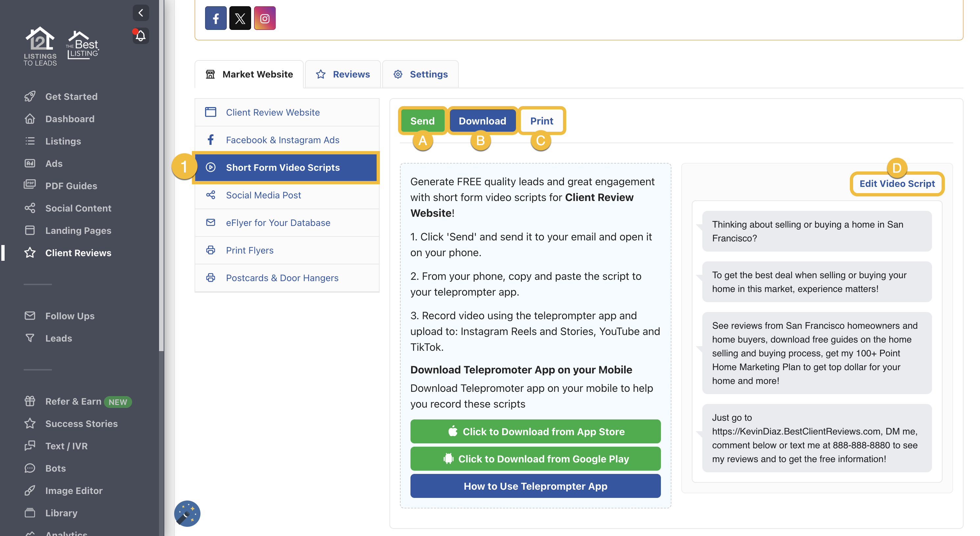Click the Social Content share icon
980x536 pixels.
pos(30,208)
